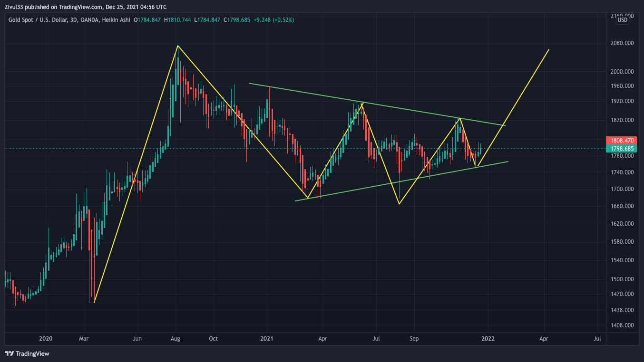The image size is (644, 362).
Task: Click the Oct label on time axis
Action: coord(213,339)
